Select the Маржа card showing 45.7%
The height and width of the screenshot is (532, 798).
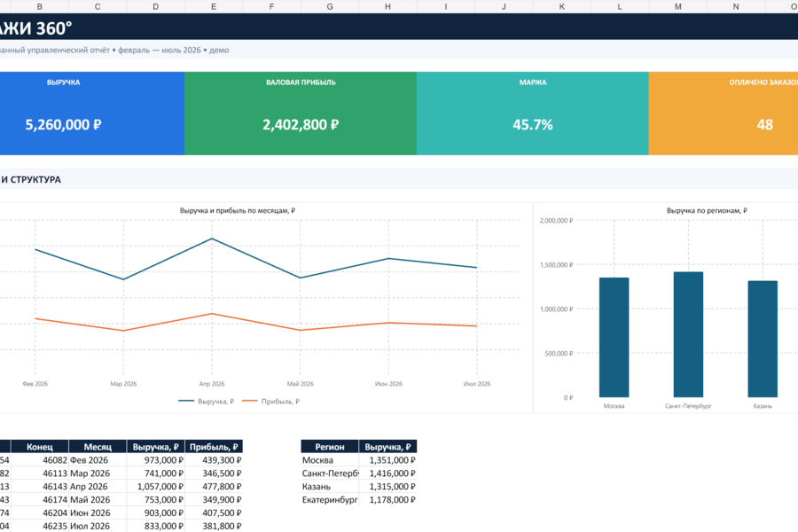(x=532, y=113)
